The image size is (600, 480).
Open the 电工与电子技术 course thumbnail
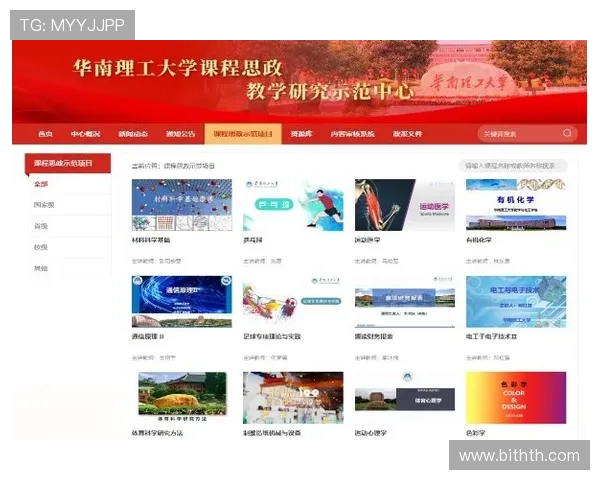(516, 302)
